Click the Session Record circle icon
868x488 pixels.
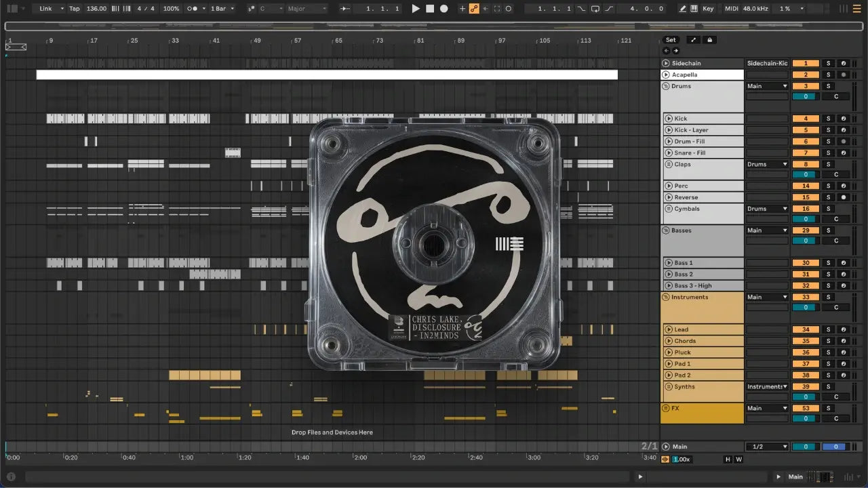[509, 9]
